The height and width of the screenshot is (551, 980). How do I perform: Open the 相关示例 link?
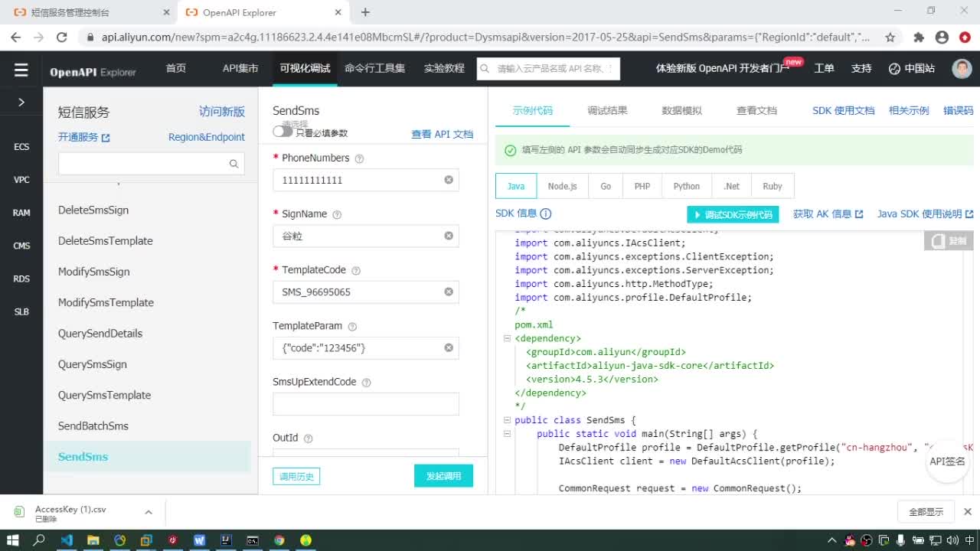[909, 110]
